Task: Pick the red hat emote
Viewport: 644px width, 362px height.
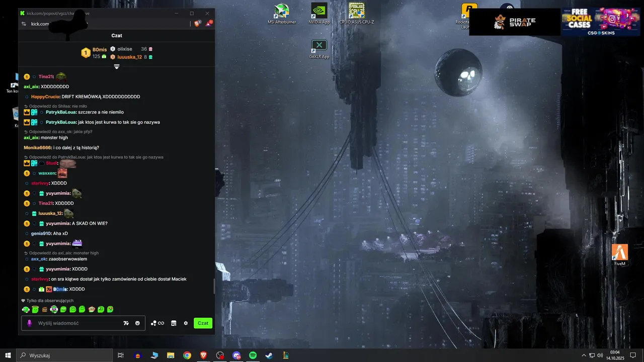Action: 92,309
